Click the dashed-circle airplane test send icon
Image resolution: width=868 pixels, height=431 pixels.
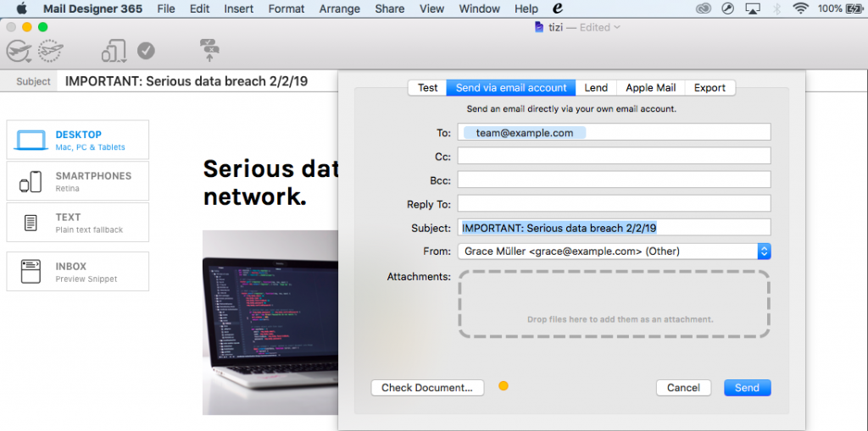[x=50, y=51]
